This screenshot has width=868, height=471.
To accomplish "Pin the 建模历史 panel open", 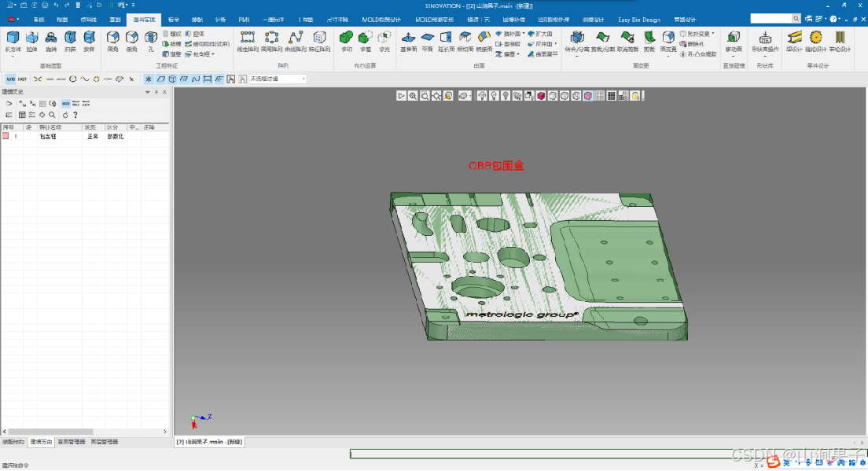I will [x=156, y=91].
